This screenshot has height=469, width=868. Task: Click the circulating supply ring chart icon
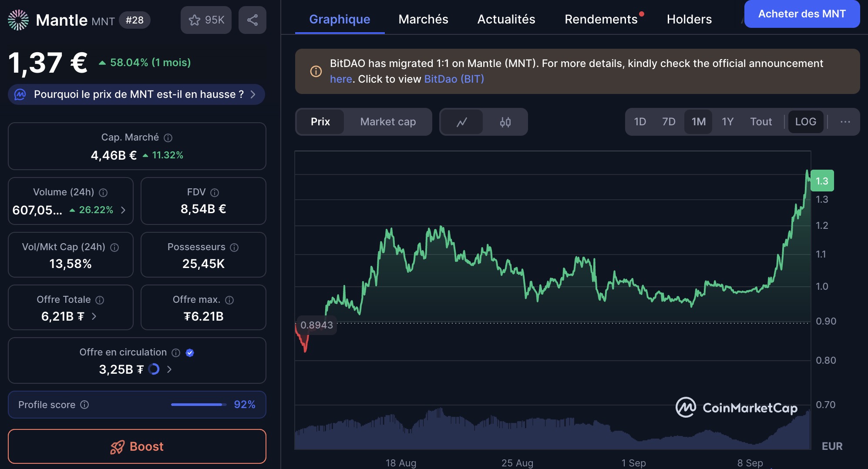point(154,369)
